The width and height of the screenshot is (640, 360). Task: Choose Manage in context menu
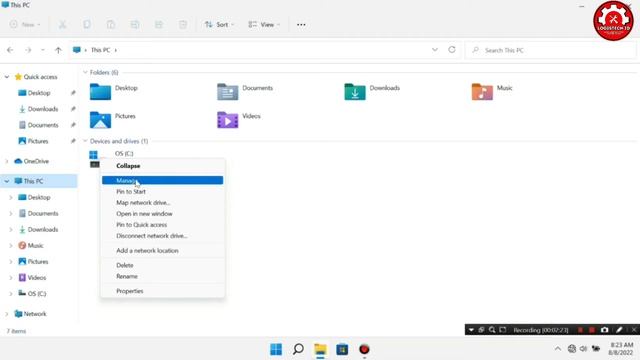(162, 180)
